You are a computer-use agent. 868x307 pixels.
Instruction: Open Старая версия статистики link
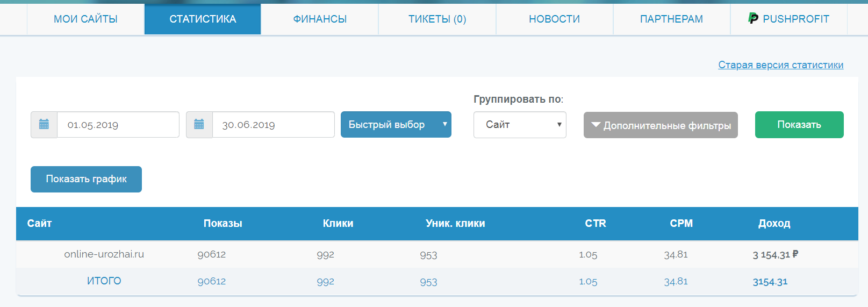coord(780,65)
